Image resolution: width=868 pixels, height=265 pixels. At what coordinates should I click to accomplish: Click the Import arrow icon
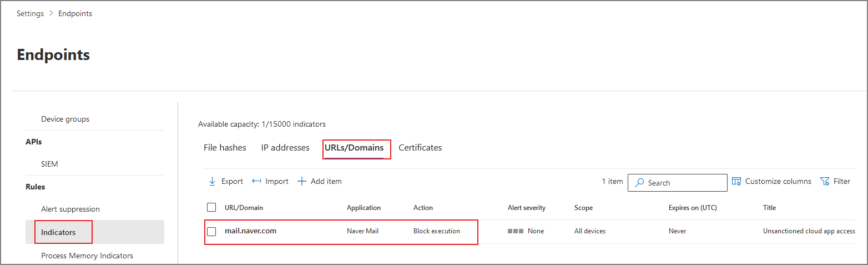(x=256, y=181)
